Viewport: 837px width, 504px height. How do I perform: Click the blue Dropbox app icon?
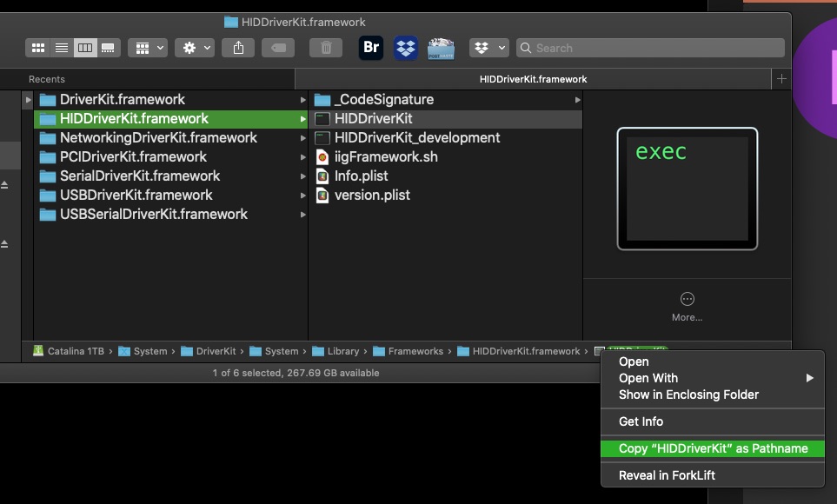406,48
